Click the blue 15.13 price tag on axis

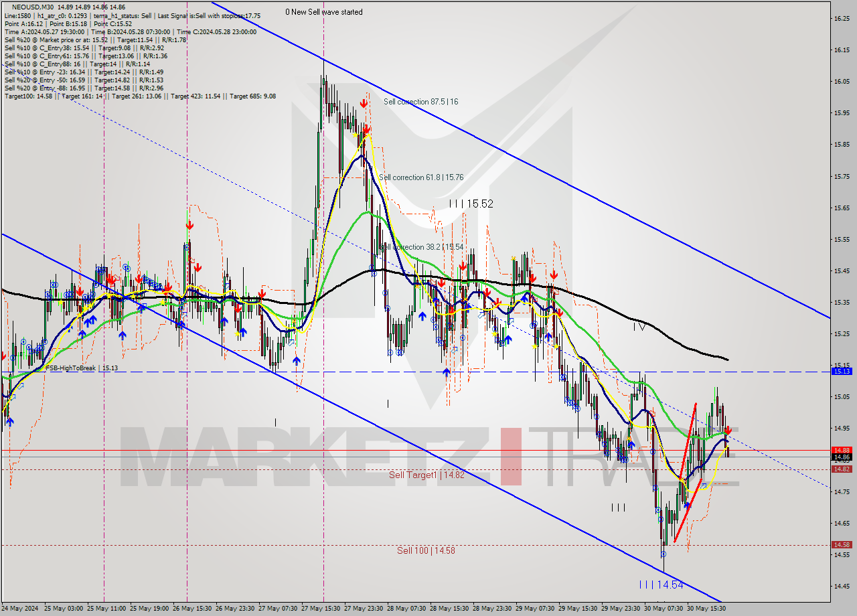(841, 370)
